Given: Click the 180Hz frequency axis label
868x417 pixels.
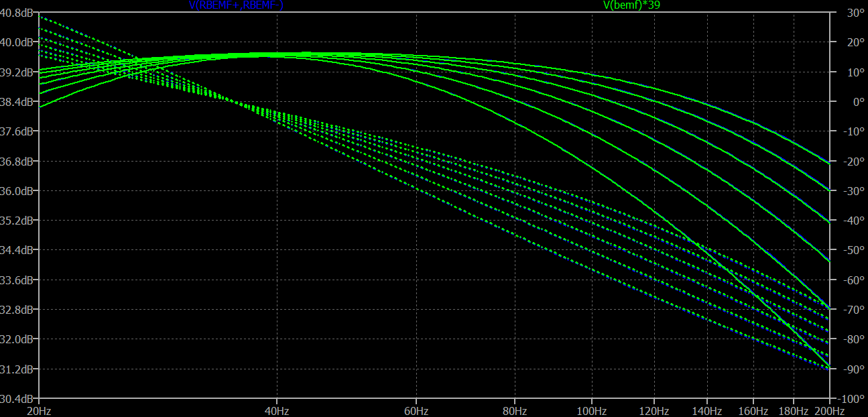Looking at the screenshot, I should pyautogui.click(x=794, y=410).
